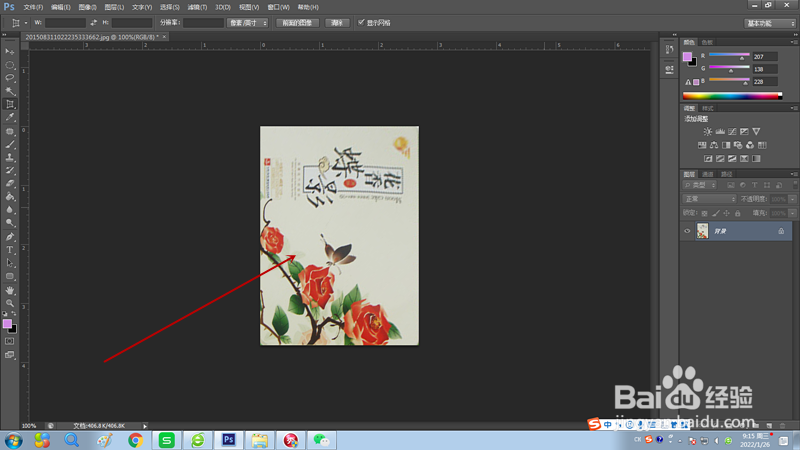This screenshot has width=800, height=450.
Task: Toggle pixel layer filter
Action: (731, 185)
